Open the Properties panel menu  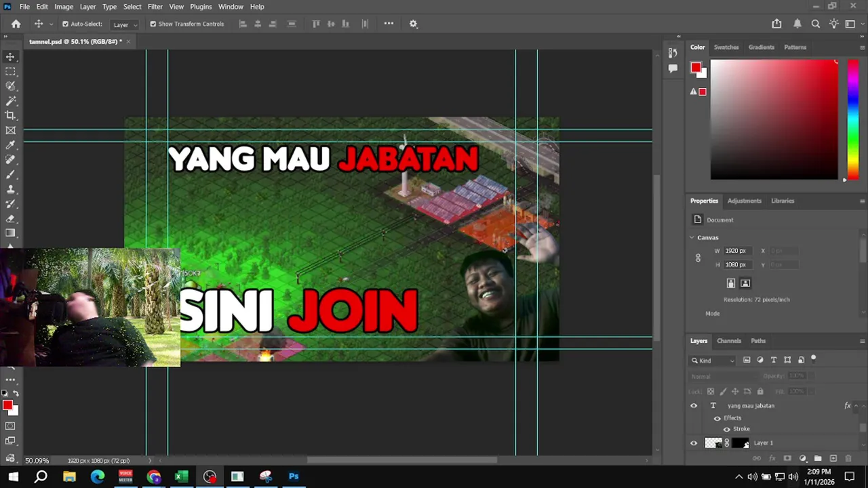coord(862,201)
